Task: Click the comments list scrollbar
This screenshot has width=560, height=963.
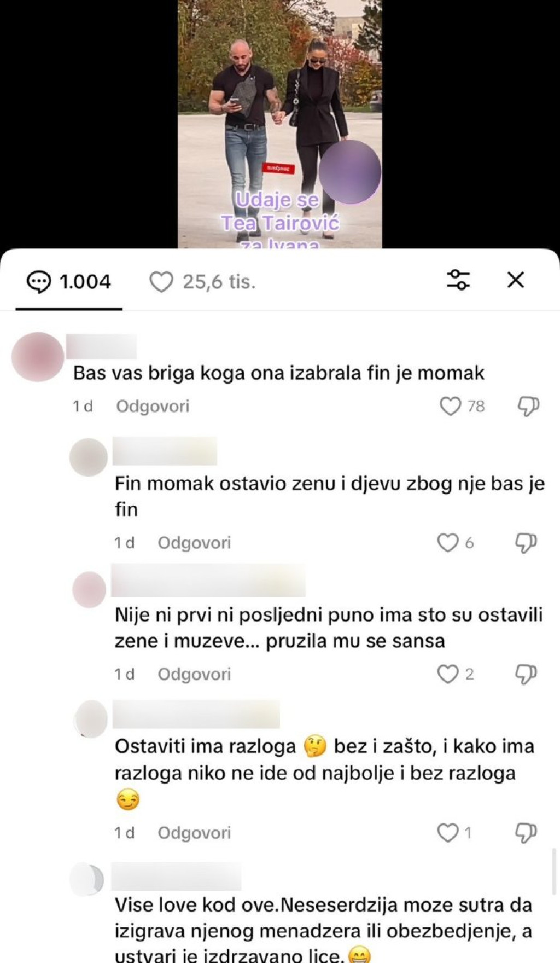Action: pyautogui.click(x=554, y=872)
